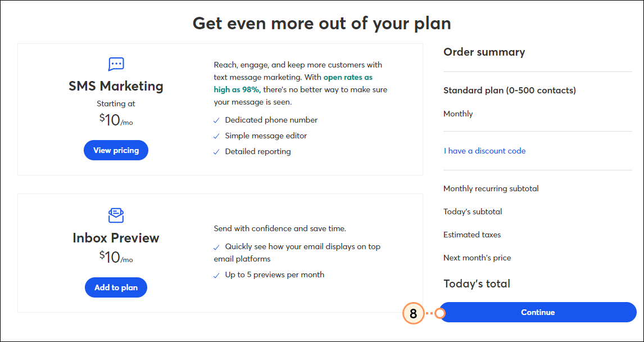Open SMS Marketing View pricing
Image resolution: width=644 pixels, height=342 pixels.
[116, 150]
